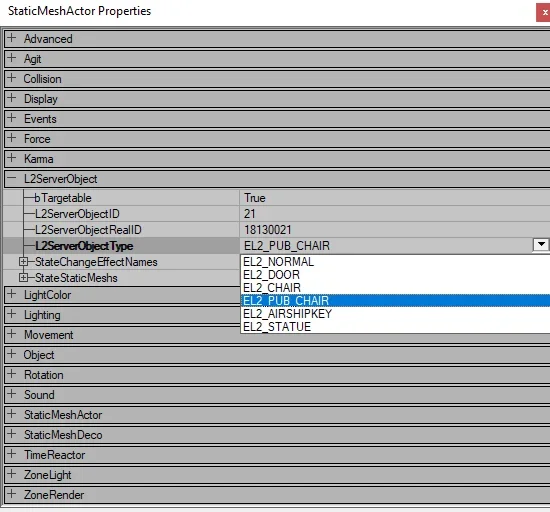Edit the L2ServerObjectID value 21
Screen dimensions: 550x512
(x=249, y=214)
